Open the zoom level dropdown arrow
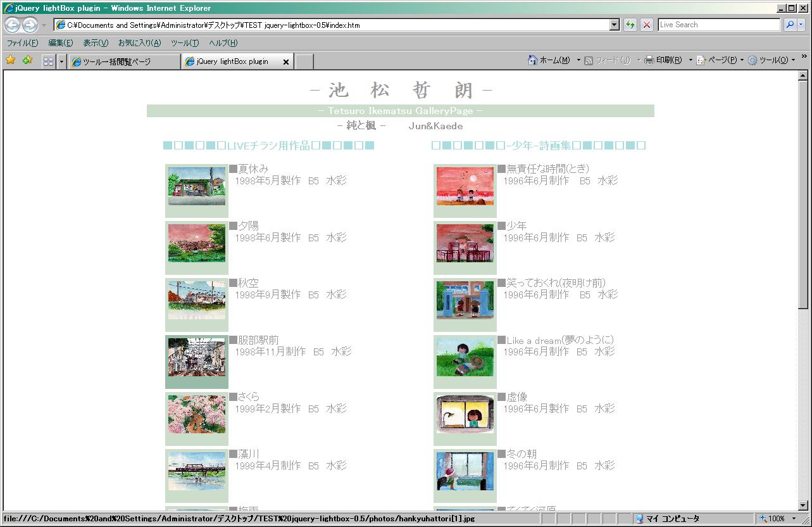812x527 pixels. click(x=794, y=519)
